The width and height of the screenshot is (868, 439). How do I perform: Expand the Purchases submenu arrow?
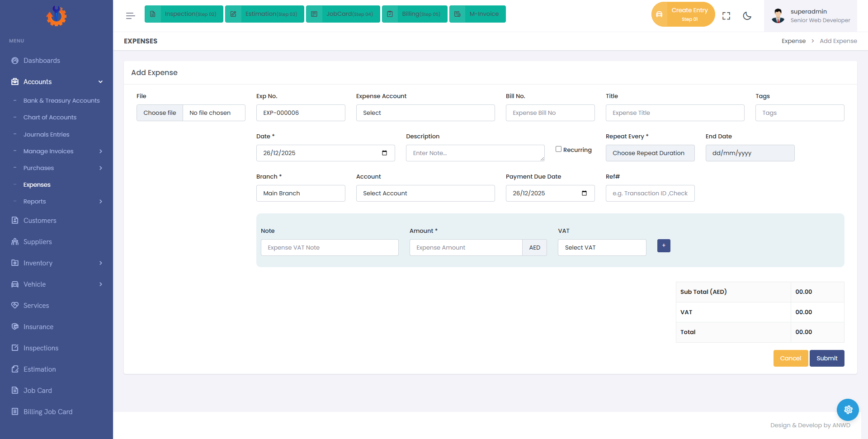(x=100, y=168)
